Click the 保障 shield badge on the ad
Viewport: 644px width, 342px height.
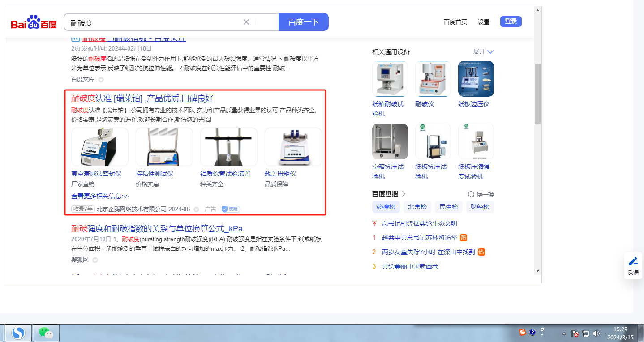(x=231, y=209)
